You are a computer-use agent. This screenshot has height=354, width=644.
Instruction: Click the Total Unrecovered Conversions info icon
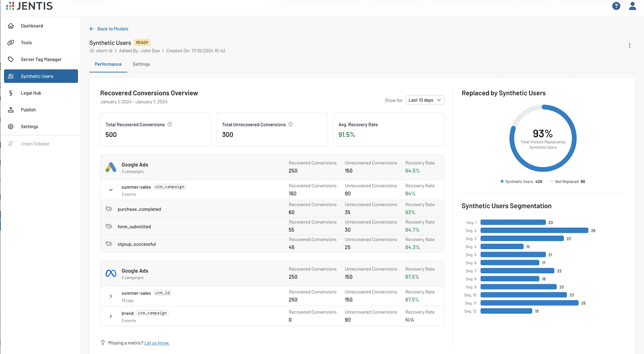291,124
